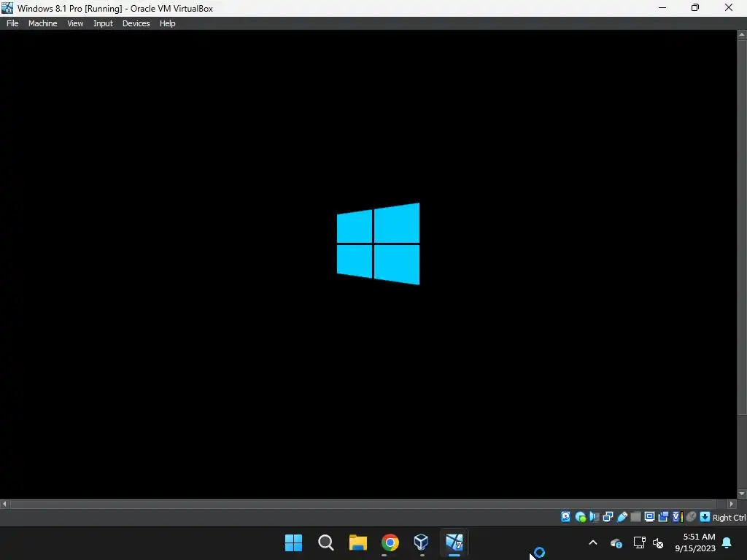Open the Machine menu

pos(42,23)
